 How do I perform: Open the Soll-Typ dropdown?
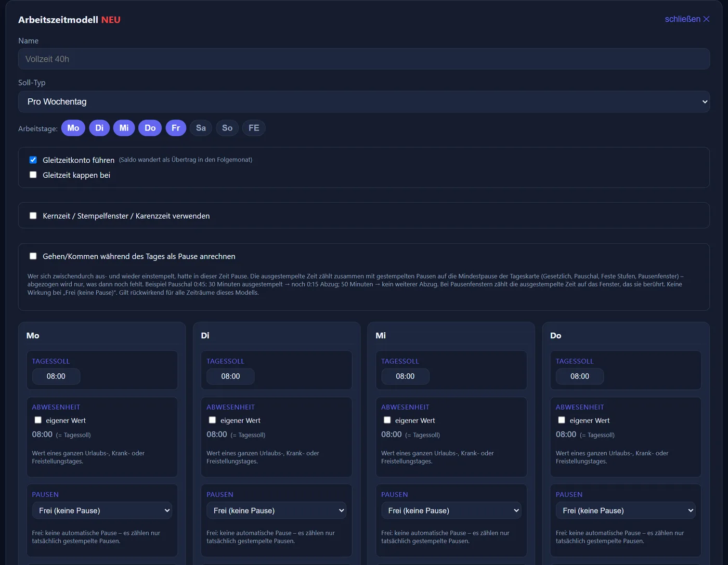point(364,102)
